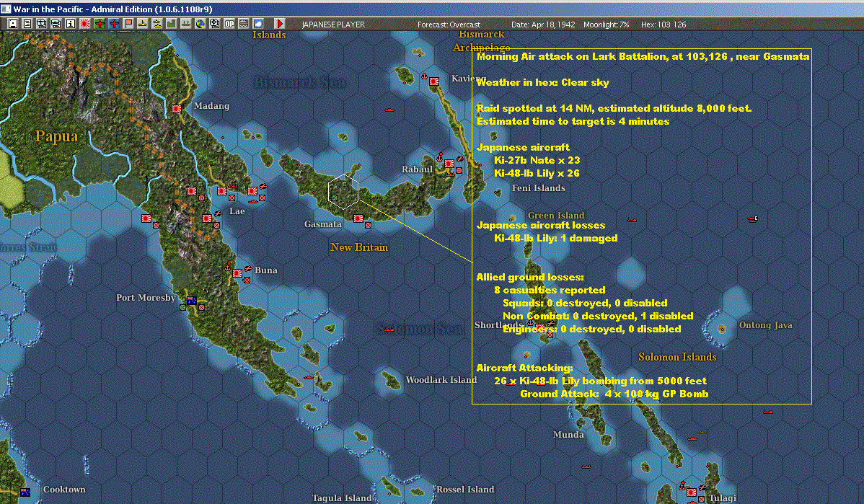Click the Gasmata map label
Viewport: 864px width, 504px height.
pyautogui.click(x=323, y=224)
